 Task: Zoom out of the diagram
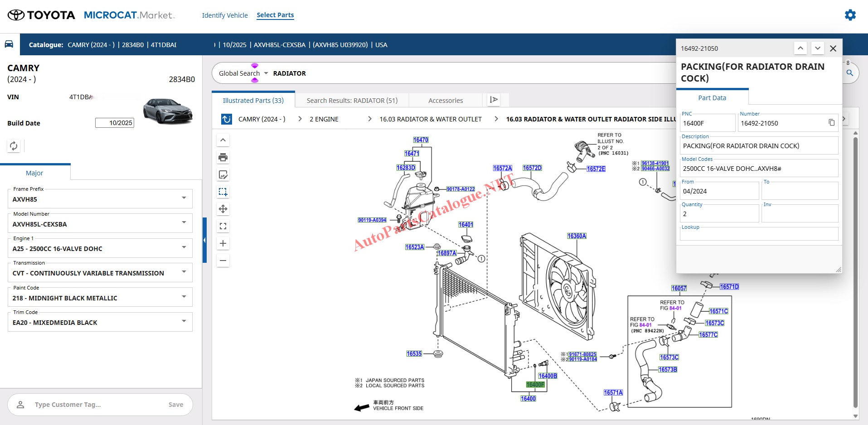click(x=223, y=261)
